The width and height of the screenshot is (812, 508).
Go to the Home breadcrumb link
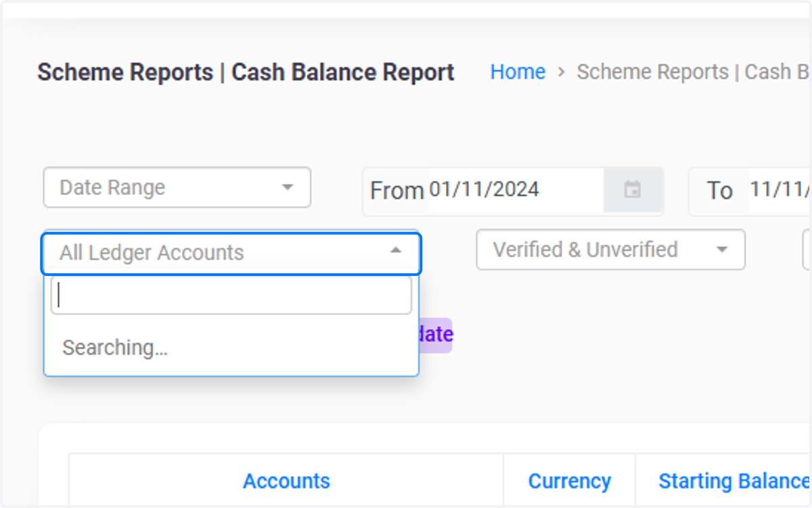(x=518, y=72)
